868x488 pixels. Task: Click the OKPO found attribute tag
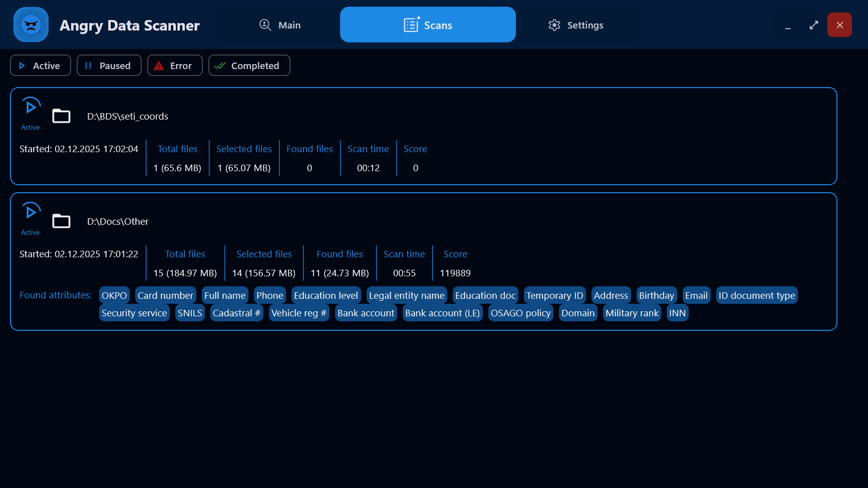pyautogui.click(x=114, y=295)
